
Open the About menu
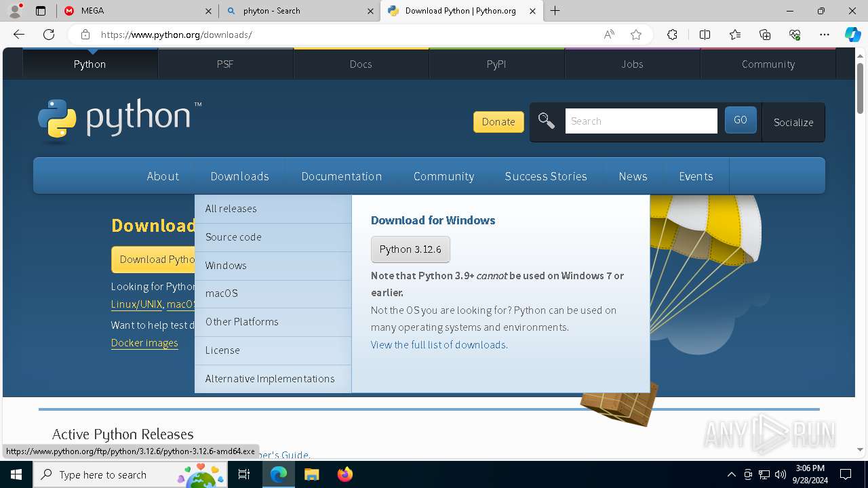point(163,176)
